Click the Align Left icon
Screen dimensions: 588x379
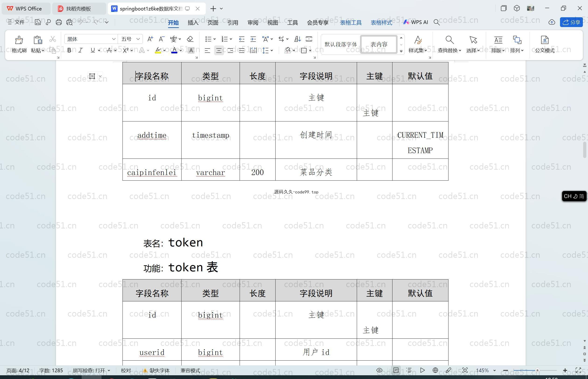click(x=207, y=50)
